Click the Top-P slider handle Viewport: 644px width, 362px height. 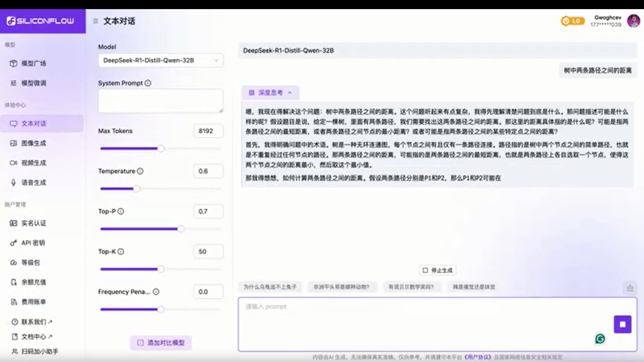(181, 229)
